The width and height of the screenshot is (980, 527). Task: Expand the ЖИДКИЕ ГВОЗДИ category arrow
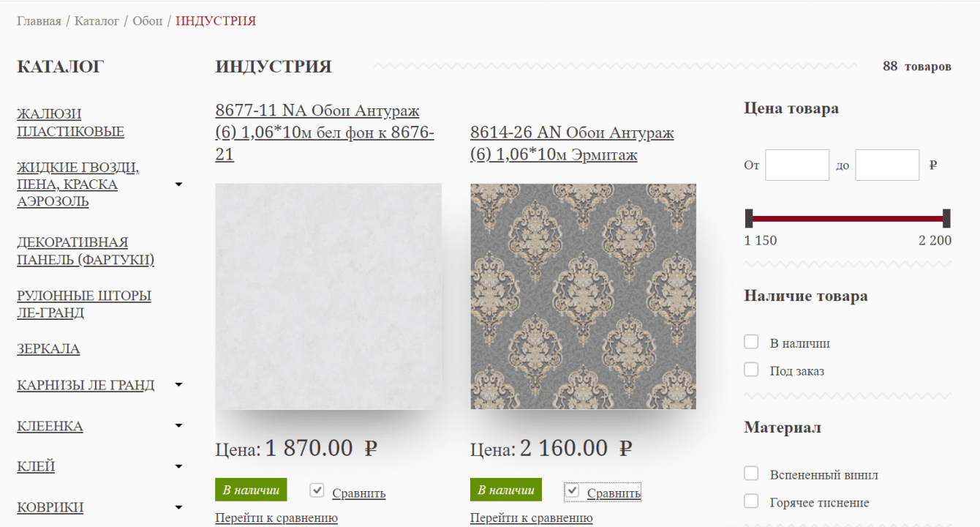pos(178,184)
